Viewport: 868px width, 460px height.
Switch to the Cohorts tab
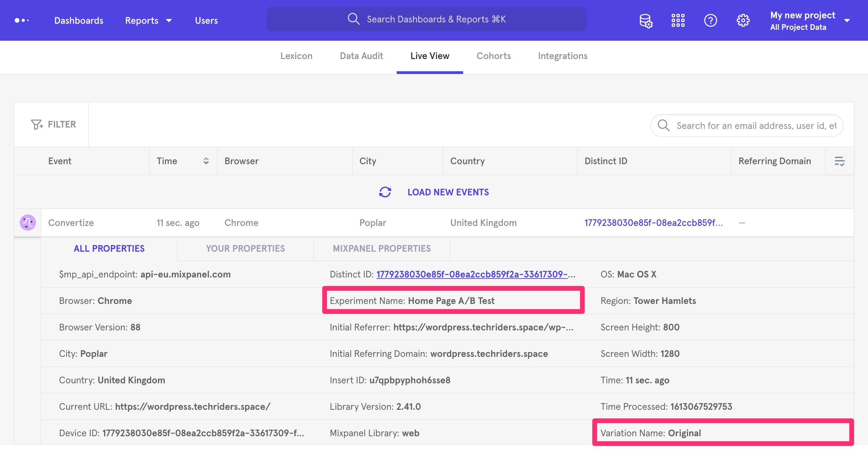coord(494,56)
